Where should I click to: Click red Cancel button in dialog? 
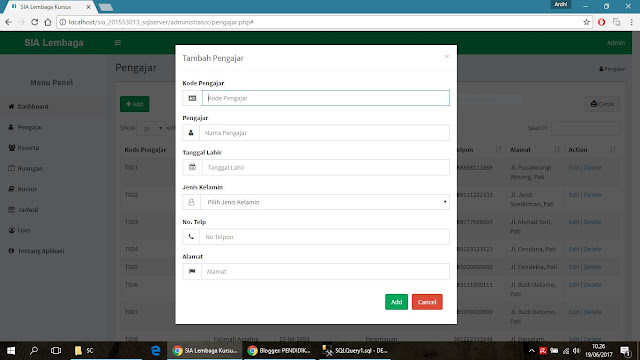[x=427, y=302]
